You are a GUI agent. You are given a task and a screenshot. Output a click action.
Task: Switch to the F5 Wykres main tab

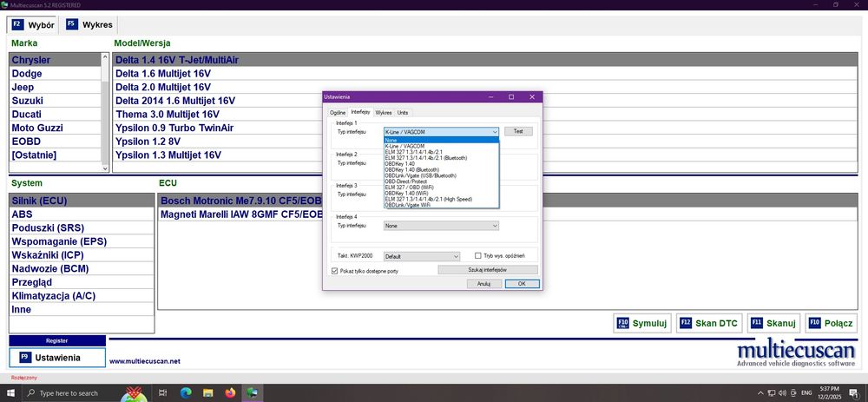tap(89, 25)
